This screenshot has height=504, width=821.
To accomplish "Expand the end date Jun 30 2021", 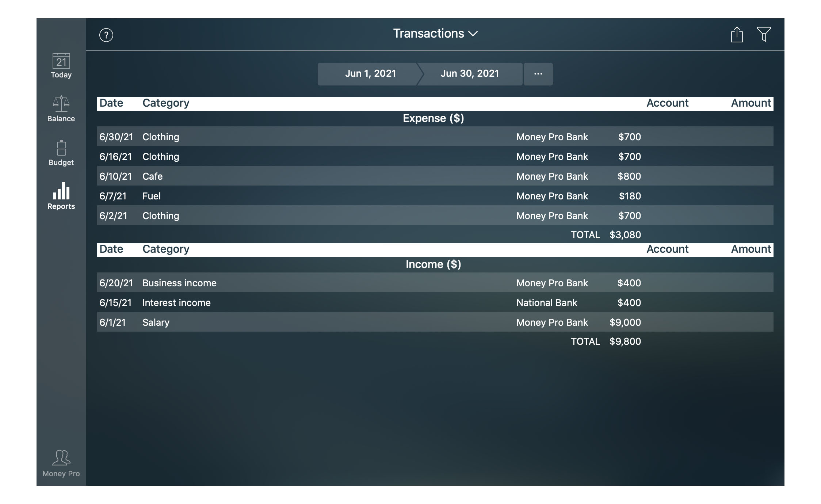I will click(x=469, y=73).
